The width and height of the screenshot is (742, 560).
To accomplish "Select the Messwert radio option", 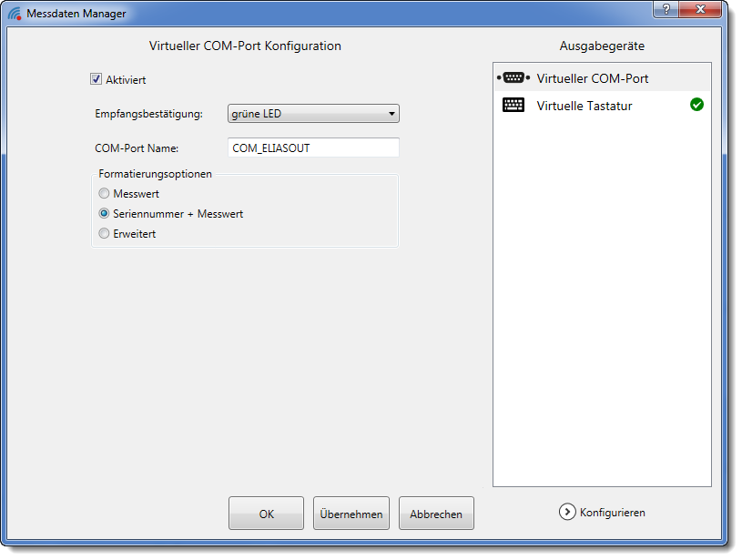I will tap(104, 193).
